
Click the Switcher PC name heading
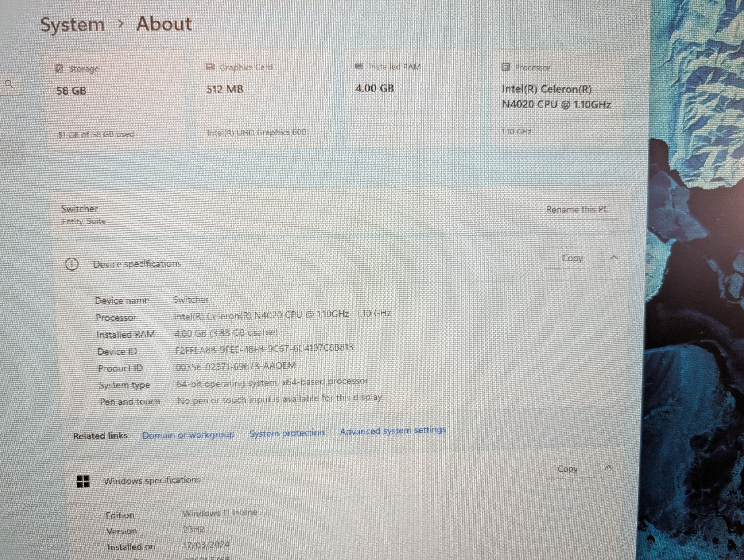tap(79, 209)
